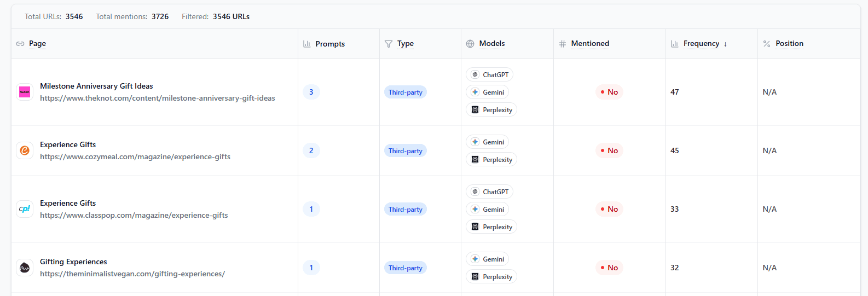Click the No badge in classpop row
This screenshot has height=296, width=868.
[609, 209]
